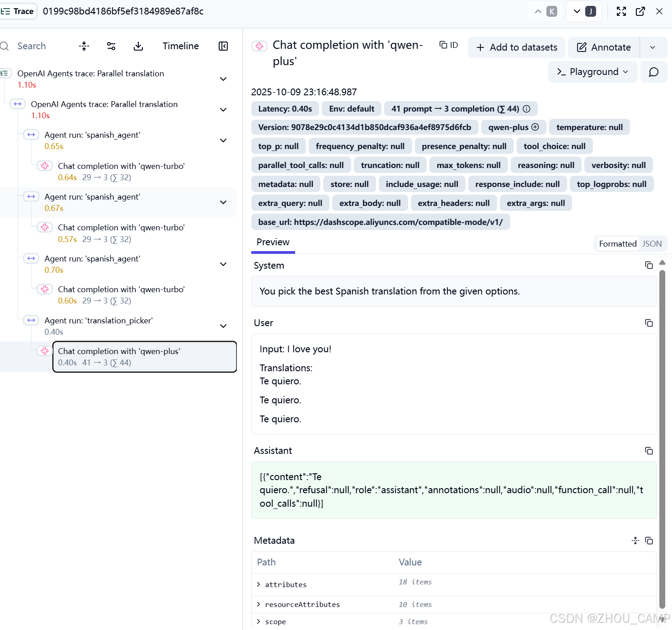This screenshot has height=630, width=672.
Task: Expand the attributes metadata row
Action: coord(258,585)
